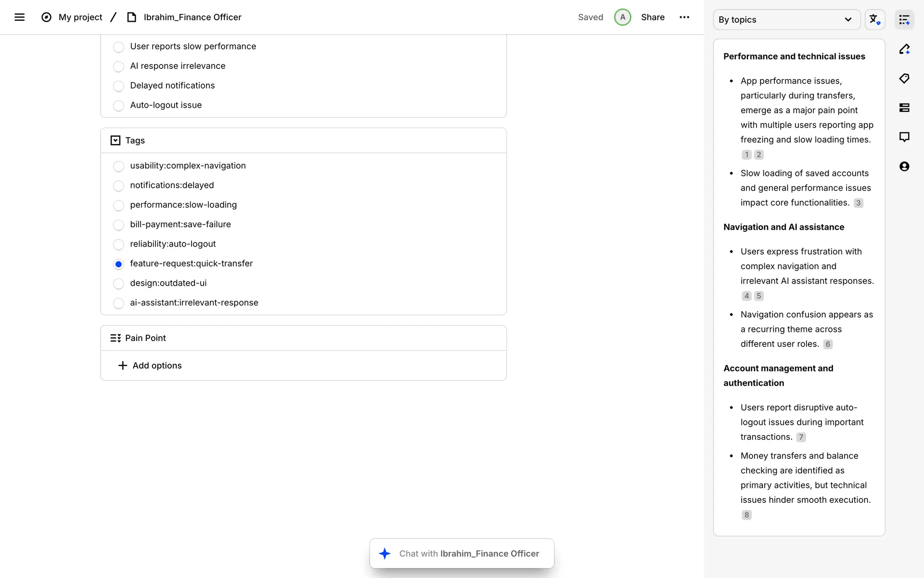Select the design:outdated-ui radio option
The height and width of the screenshot is (578, 924).
(118, 284)
